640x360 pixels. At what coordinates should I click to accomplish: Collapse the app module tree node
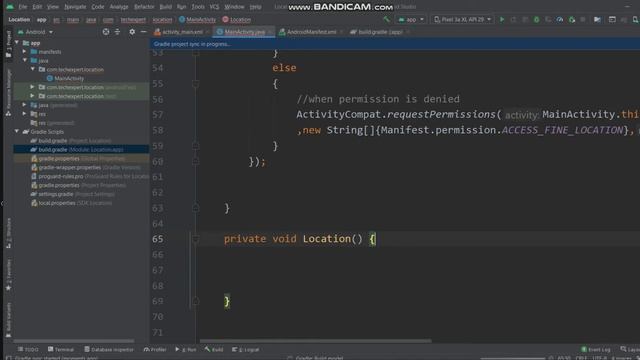pyautogui.click(x=17, y=42)
